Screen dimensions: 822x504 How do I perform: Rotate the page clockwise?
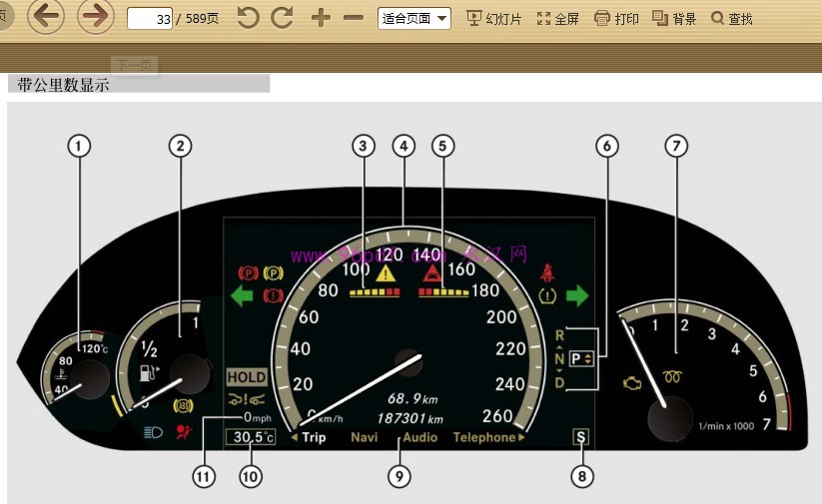282,18
